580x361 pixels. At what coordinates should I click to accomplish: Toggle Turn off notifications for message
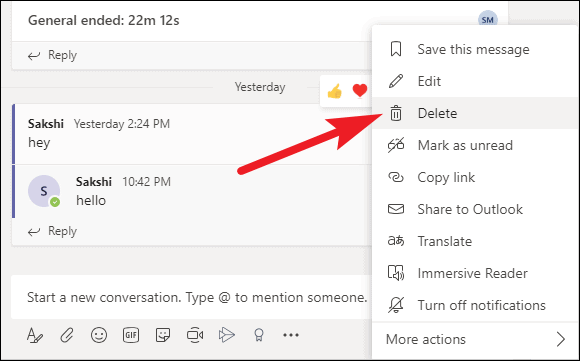[x=476, y=306]
